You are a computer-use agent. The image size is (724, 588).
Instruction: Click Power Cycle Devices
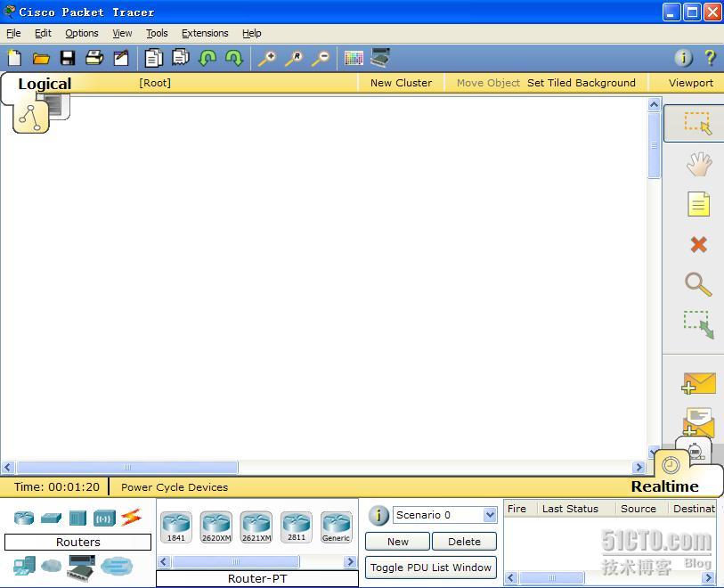coord(175,486)
